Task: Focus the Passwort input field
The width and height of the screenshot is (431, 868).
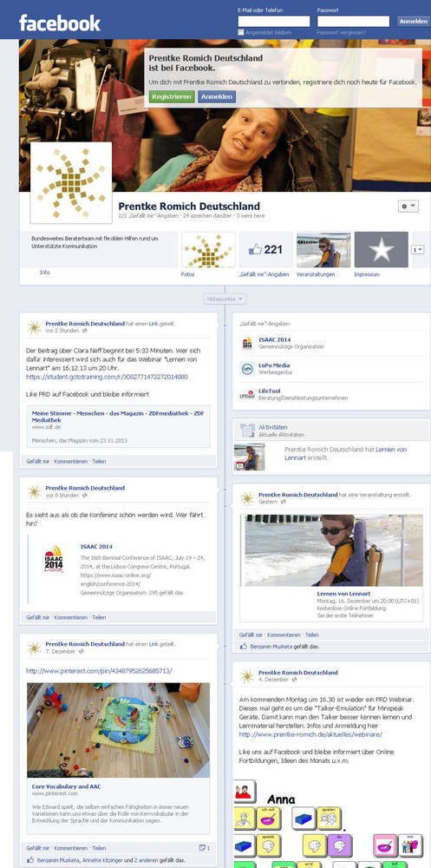Action: [x=353, y=22]
